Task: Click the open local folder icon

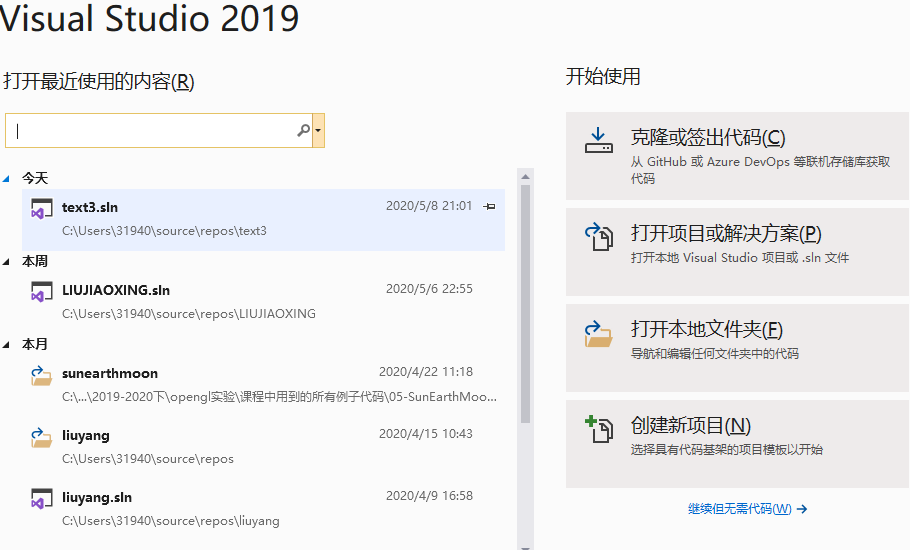Action: [598, 334]
